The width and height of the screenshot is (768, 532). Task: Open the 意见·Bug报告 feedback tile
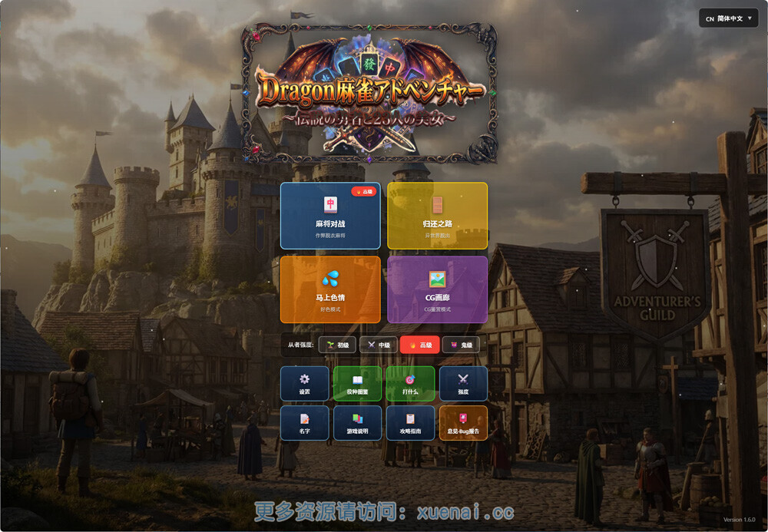pos(463,423)
